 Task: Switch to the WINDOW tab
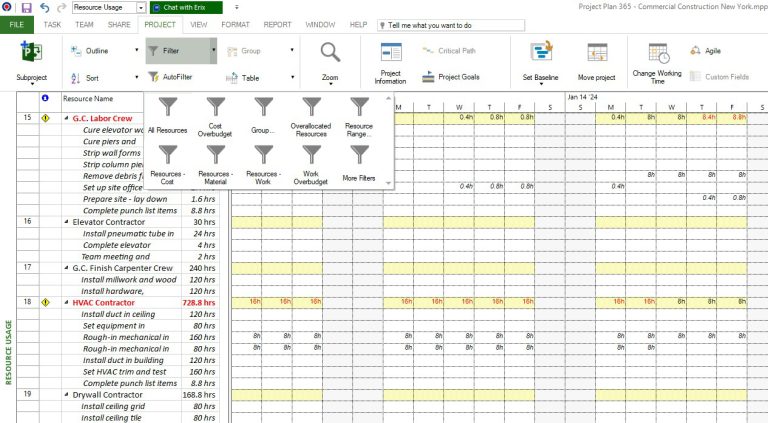pyautogui.click(x=320, y=24)
